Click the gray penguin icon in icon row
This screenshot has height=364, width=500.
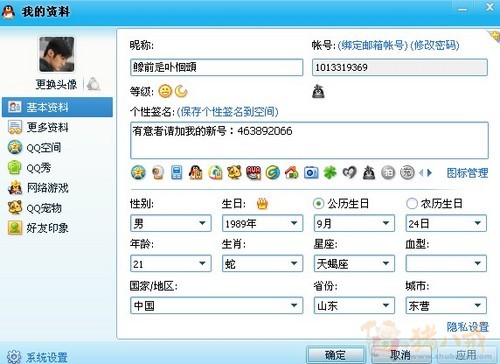pyautogui.click(x=369, y=173)
